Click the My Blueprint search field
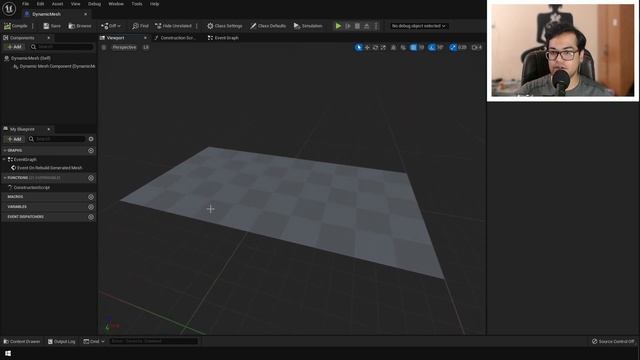This screenshot has width=640, height=360. click(x=57, y=139)
